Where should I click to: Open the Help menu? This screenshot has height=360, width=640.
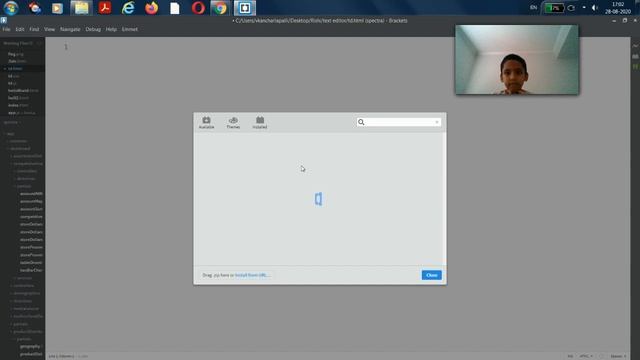click(x=111, y=29)
